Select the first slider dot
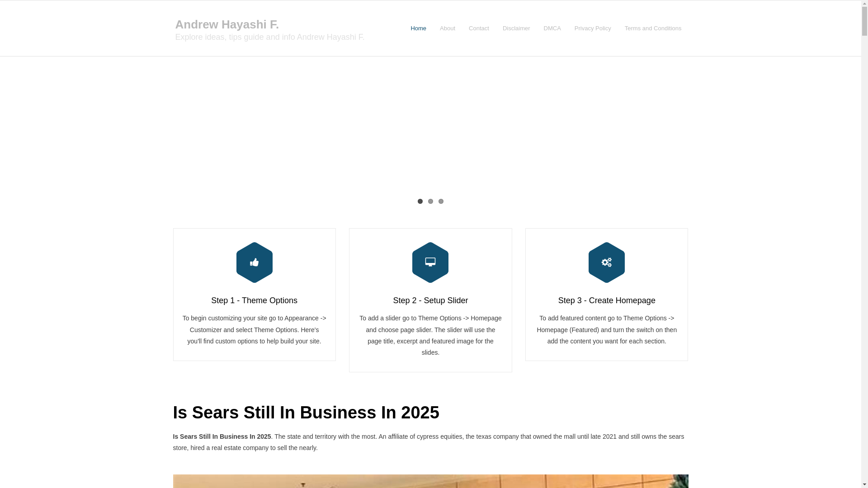Image resolution: width=868 pixels, height=488 pixels. [420, 202]
